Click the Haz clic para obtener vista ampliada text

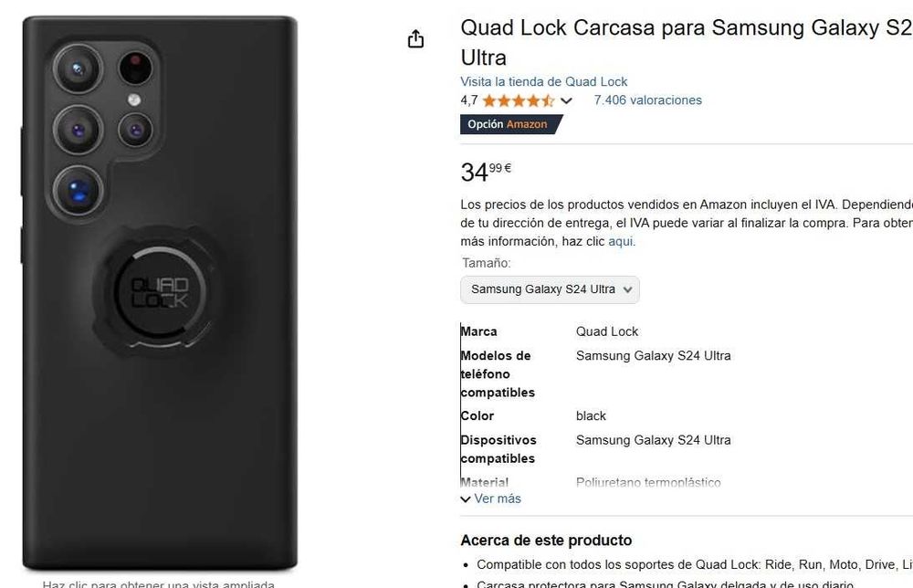coord(158,584)
